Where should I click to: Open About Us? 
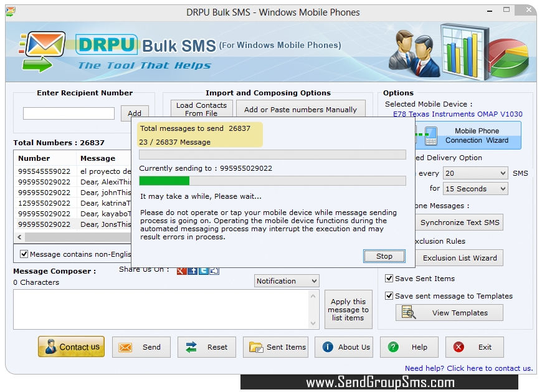click(x=344, y=347)
